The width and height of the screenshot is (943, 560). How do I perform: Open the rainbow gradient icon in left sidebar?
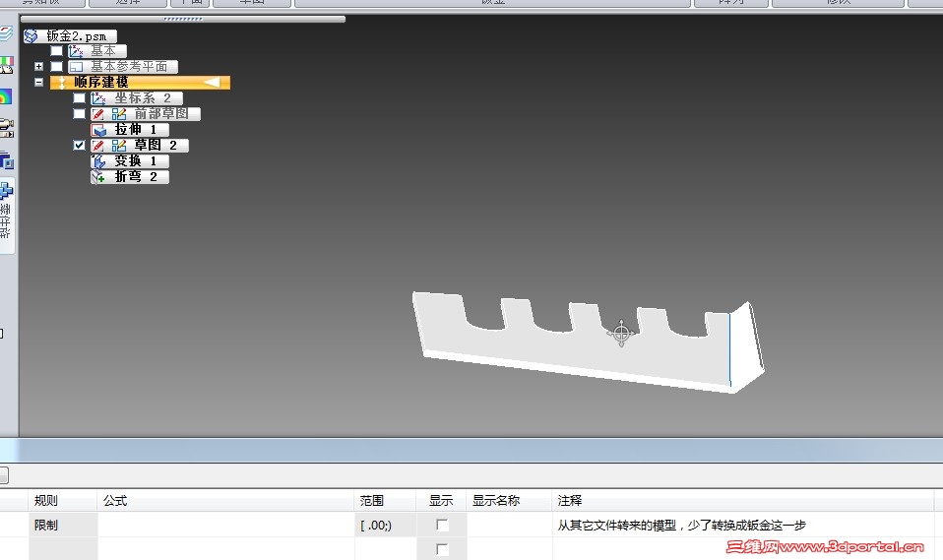coord(5,96)
